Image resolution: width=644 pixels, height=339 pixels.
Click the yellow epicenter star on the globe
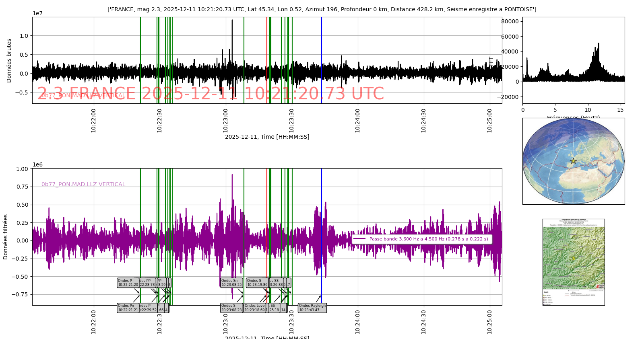(x=574, y=161)
